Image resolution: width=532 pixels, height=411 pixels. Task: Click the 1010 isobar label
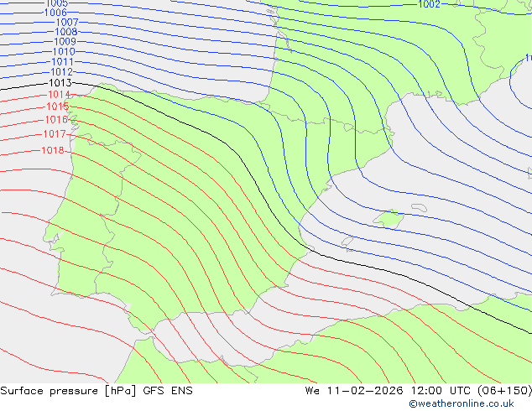click(x=64, y=52)
